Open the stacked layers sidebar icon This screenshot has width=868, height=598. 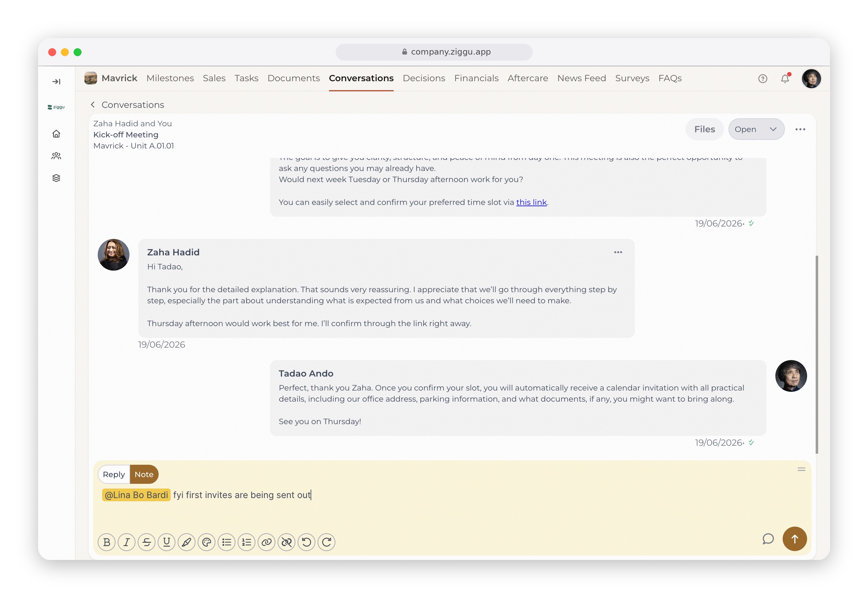(56, 178)
